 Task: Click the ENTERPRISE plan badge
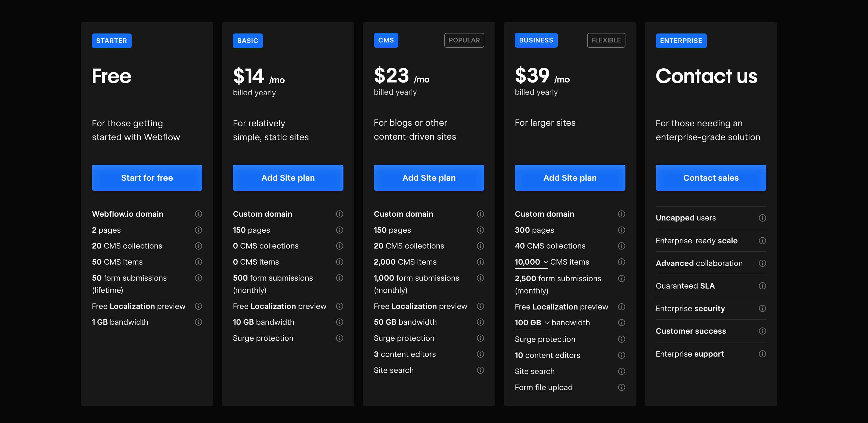click(x=681, y=41)
